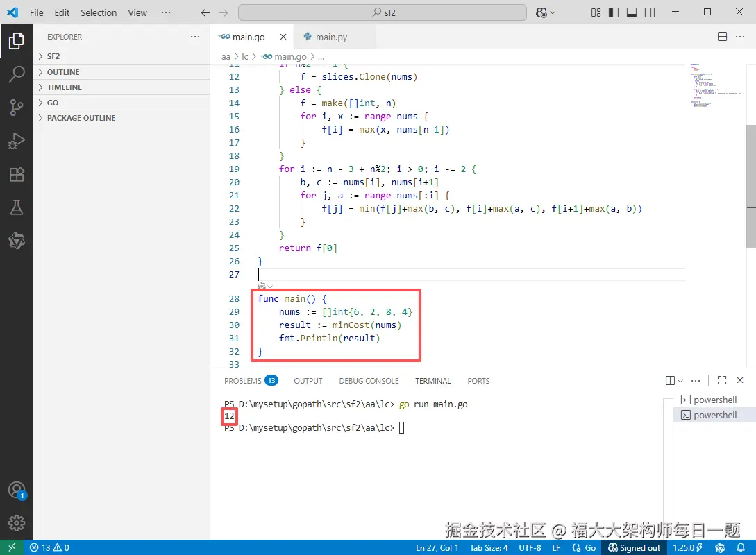The height and width of the screenshot is (555, 756).
Task: Open the Manage settings gear
Action: 17,522
